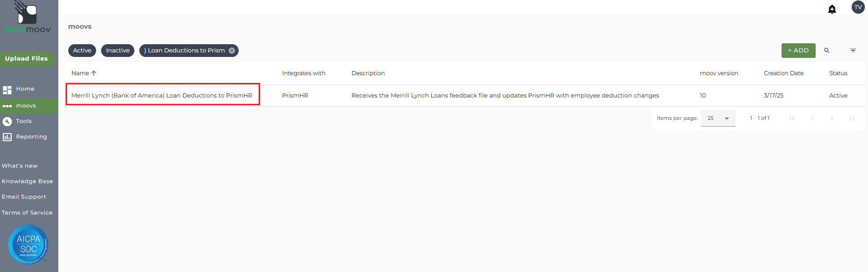Click the search magnifier icon
The height and width of the screenshot is (272, 868).
click(827, 51)
